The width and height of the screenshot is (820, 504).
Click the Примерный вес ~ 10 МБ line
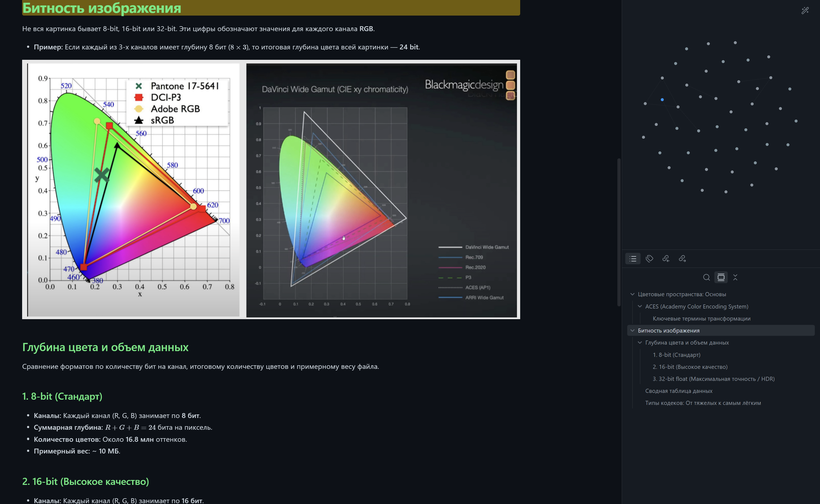point(77,451)
